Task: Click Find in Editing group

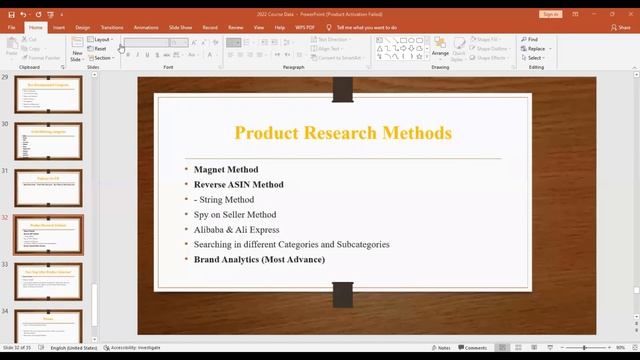Action: coord(529,40)
